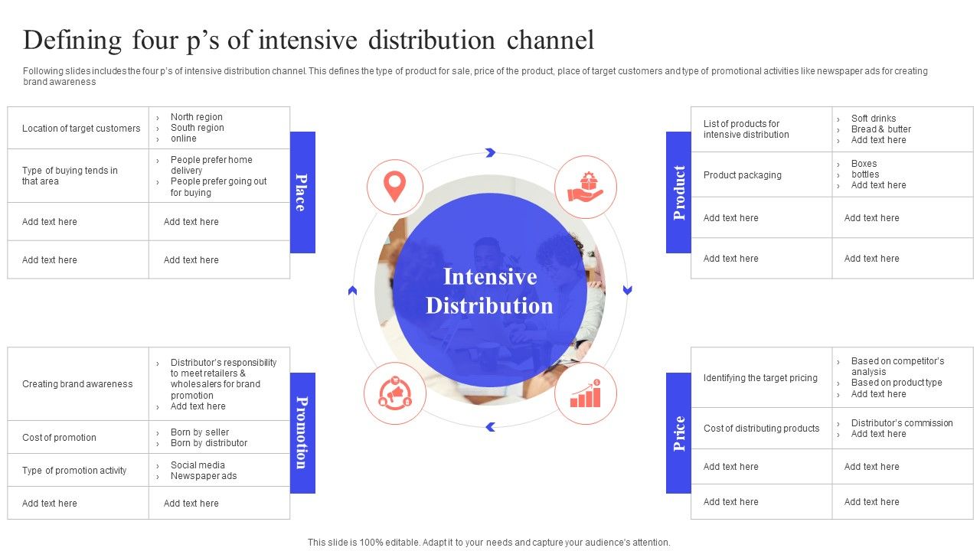Click the 'bottles' bullet
Screen dimensions: 980x551
point(865,174)
